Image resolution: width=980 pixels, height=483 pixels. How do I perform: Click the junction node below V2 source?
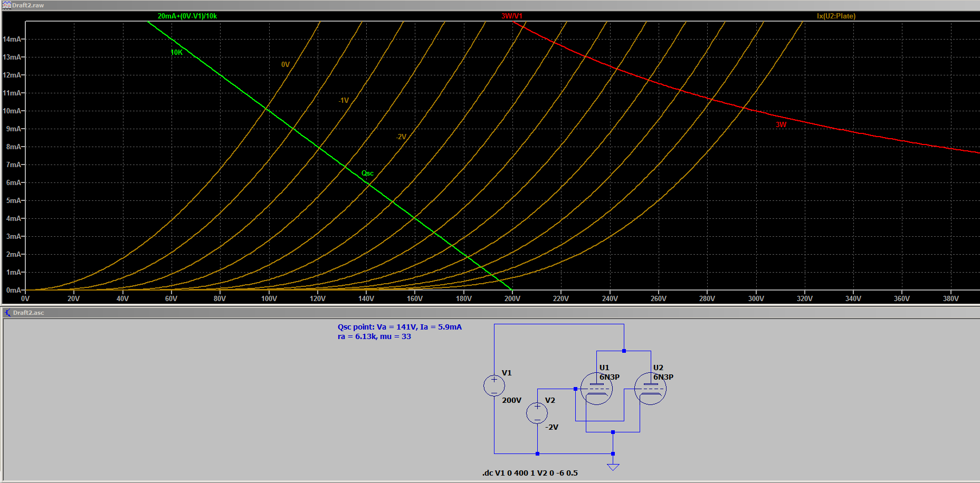[x=537, y=453]
